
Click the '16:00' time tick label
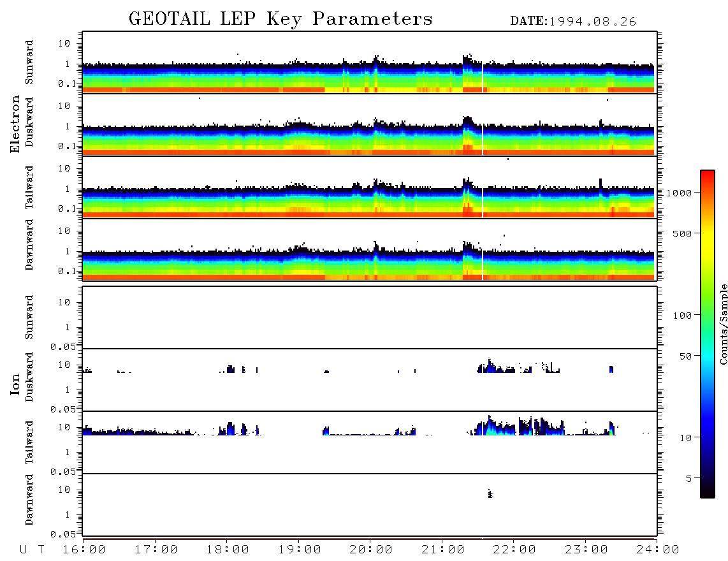coord(84,550)
